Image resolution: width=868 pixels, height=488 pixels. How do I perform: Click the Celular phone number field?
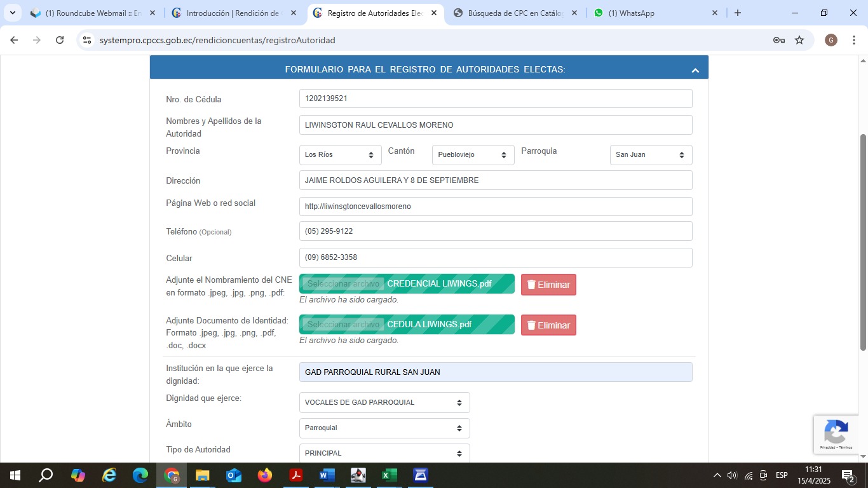pyautogui.click(x=495, y=258)
